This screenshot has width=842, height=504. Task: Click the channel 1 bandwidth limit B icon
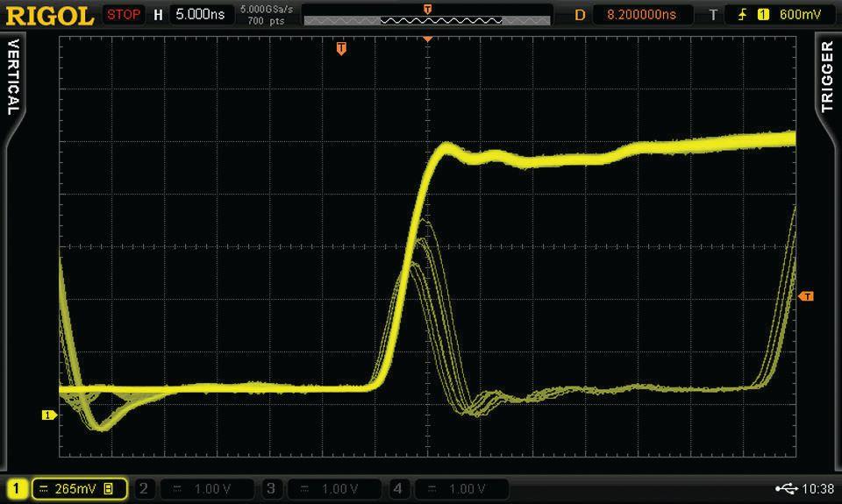[109, 488]
